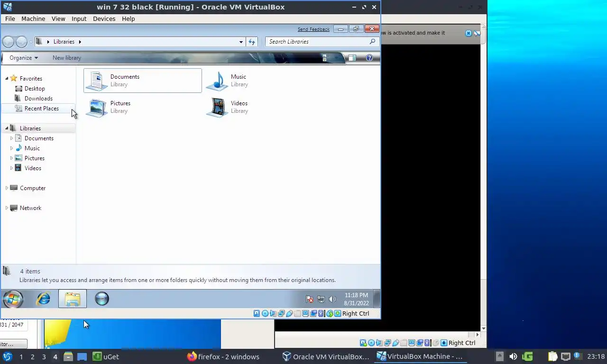
Task: Open the address bar history dropdown
Action: (x=241, y=42)
